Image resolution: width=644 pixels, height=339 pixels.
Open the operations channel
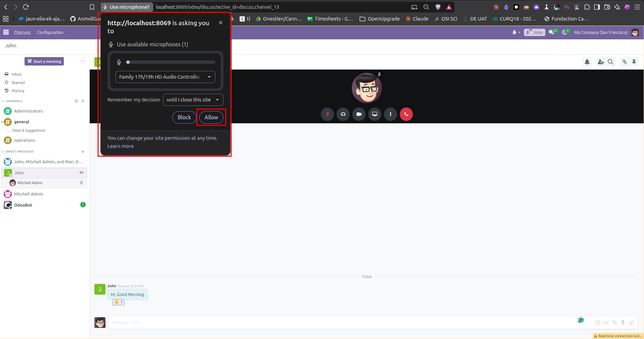(x=25, y=140)
